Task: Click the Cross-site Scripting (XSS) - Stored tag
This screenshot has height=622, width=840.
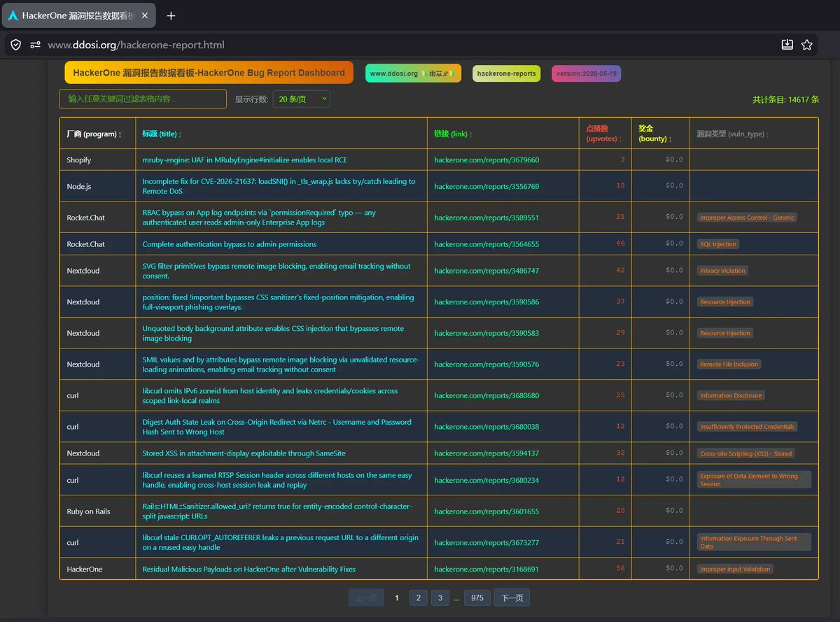Action: click(746, 453)
